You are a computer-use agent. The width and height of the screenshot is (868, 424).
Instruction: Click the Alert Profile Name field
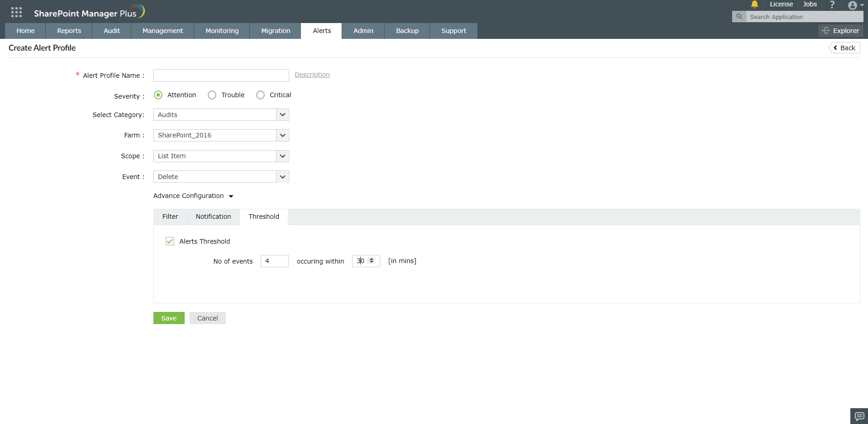click(x=221, y=75)
